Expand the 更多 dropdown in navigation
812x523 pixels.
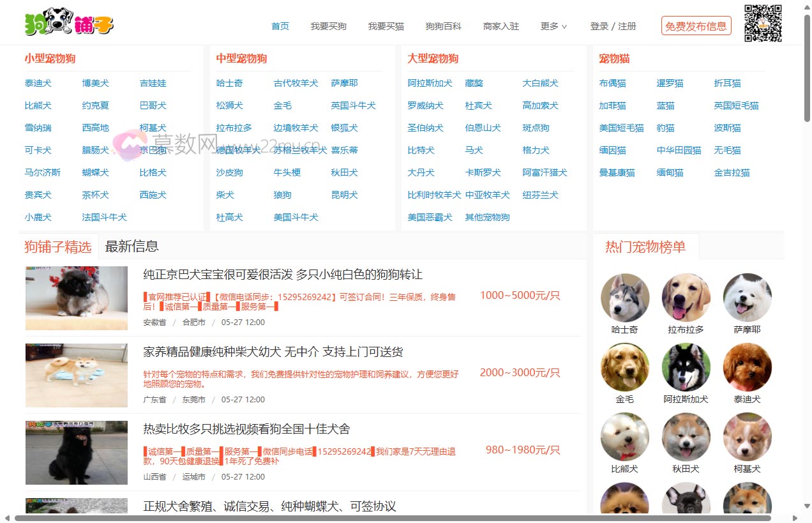point(553,26)
